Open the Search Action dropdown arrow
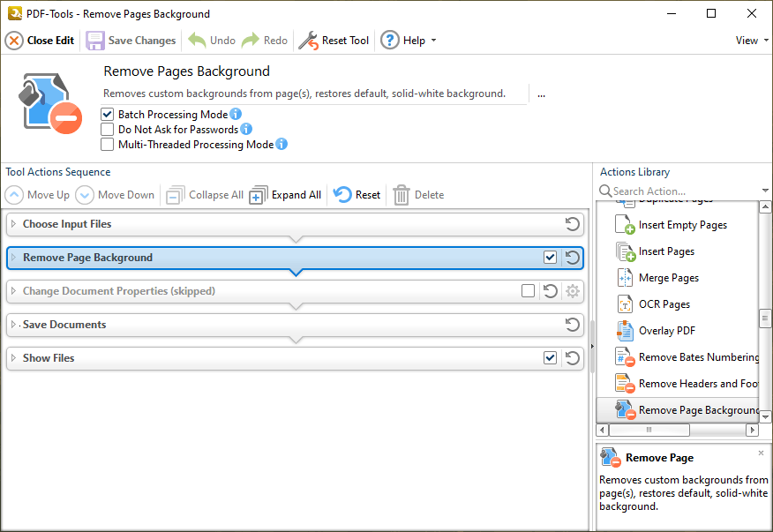This screenshot has width=773, height=532. (764, 191)
